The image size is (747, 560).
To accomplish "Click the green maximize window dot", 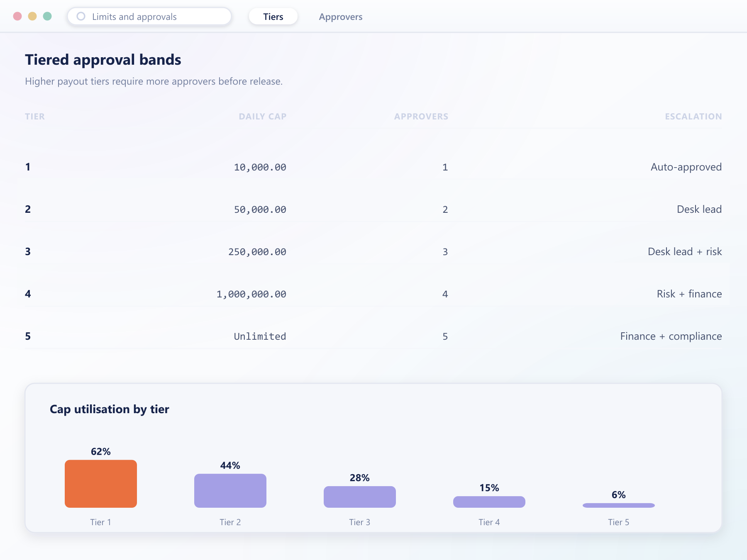I will [x=47, y=16].
